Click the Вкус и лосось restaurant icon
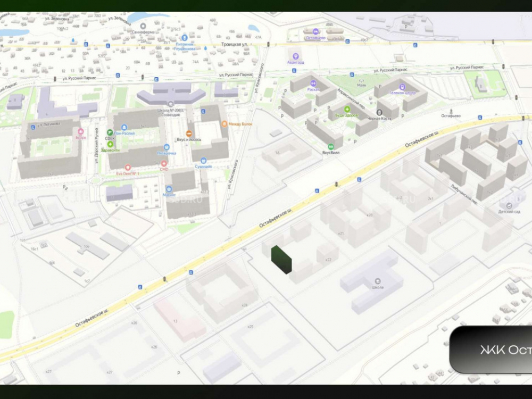The image size is (532, 399). coord(188,133)
